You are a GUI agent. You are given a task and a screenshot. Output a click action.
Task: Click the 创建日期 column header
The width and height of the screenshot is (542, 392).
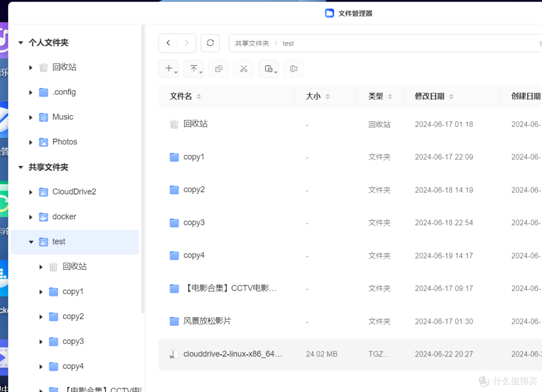tap(526, 96)
